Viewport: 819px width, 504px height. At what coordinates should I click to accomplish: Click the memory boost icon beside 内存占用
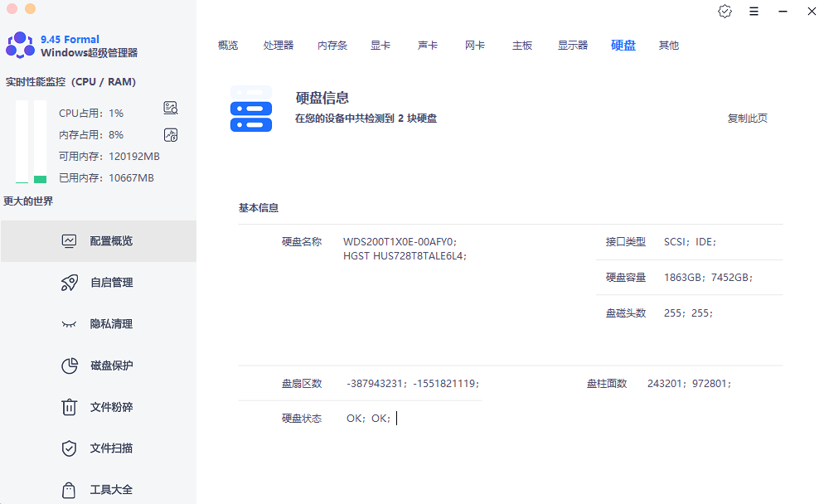(x=171, y=134)
